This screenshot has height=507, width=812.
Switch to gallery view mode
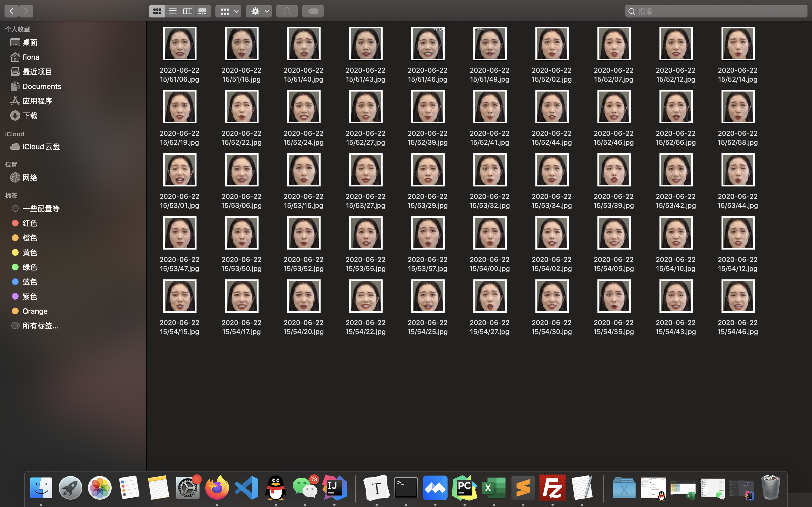point(203,11)
